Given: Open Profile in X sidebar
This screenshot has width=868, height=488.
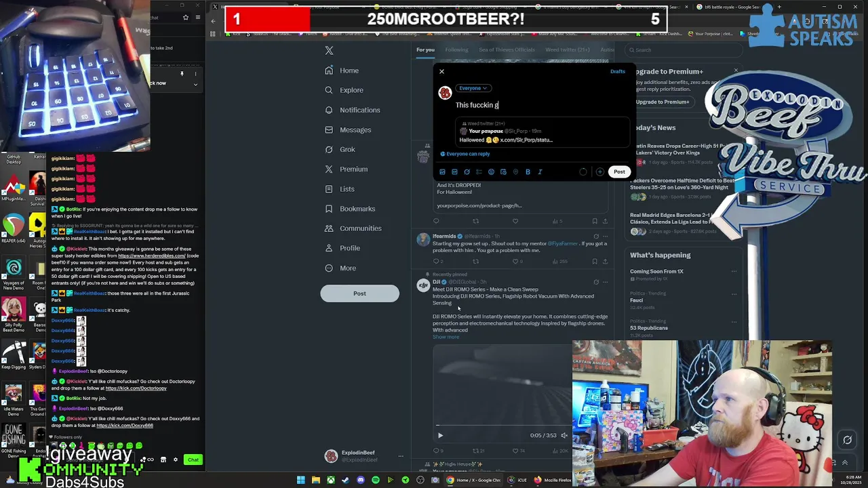Looking at the screenshot, I should (x=342, y=248).
